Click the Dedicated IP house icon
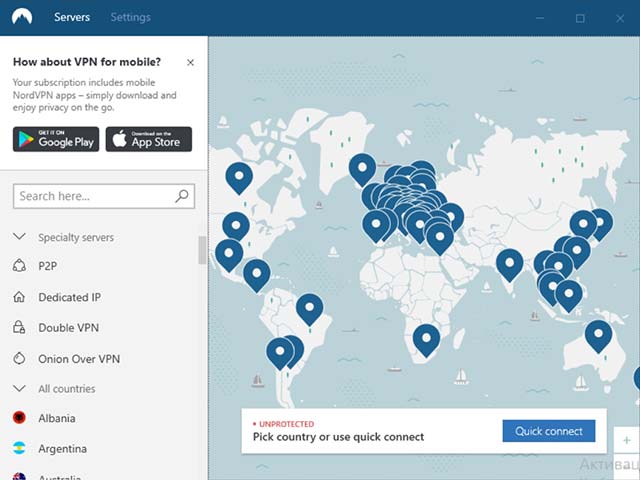Image resolution: width=640 pixels, height=480 pixels. [x=19, y=297]
